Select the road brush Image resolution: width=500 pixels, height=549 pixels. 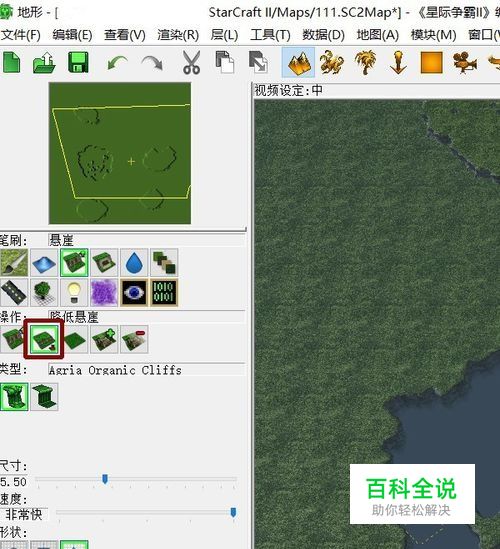(x=14, y=292)
